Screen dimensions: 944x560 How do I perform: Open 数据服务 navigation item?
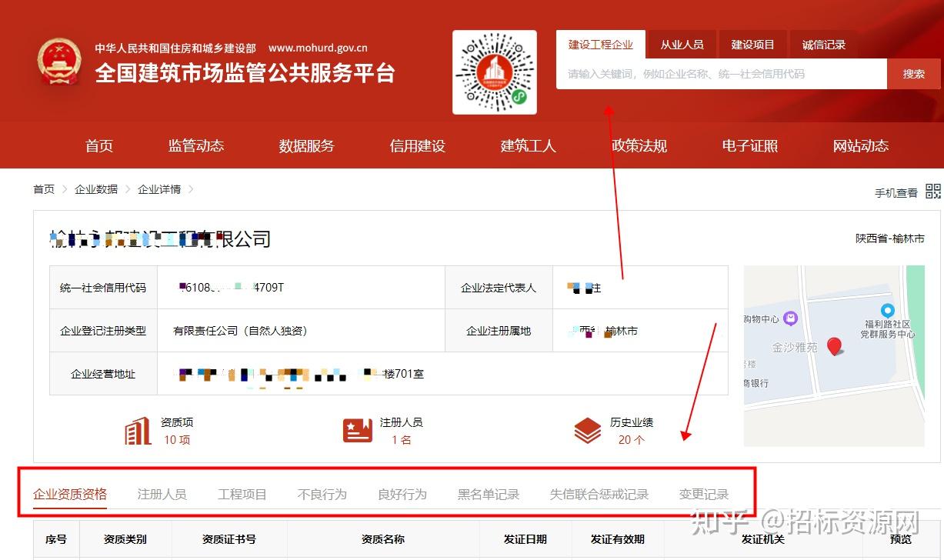(307, 146)
